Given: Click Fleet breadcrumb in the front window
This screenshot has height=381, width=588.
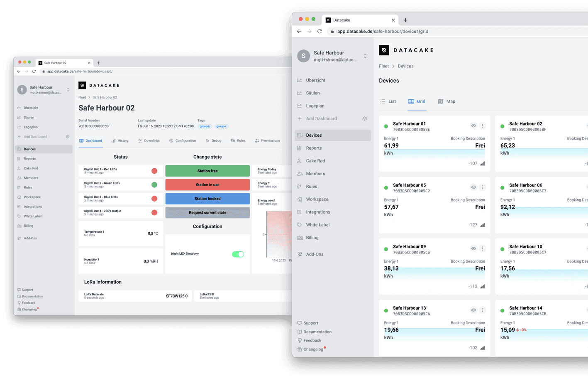Looking at the screenshot, I should click(x=384, y=66).
